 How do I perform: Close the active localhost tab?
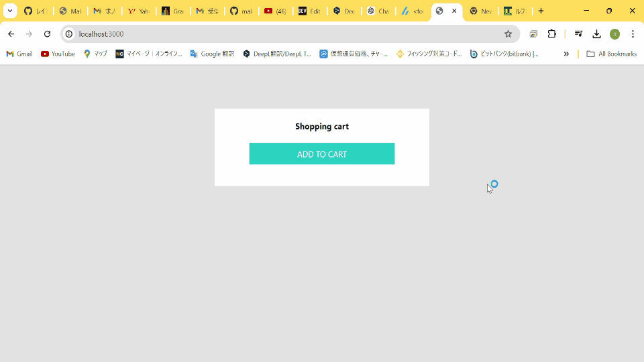tap(454, 11)
